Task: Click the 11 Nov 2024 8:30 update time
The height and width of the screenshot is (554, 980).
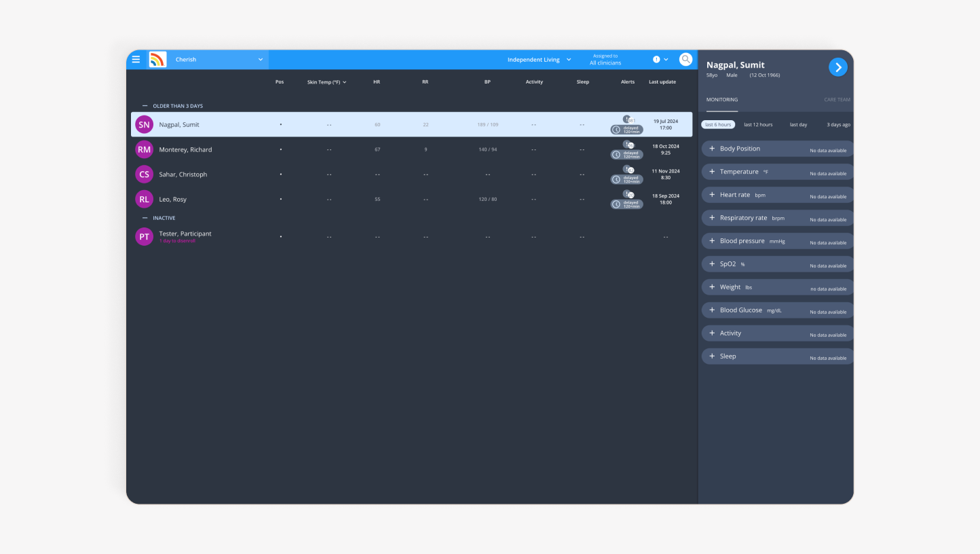Action: click(666, 174)
